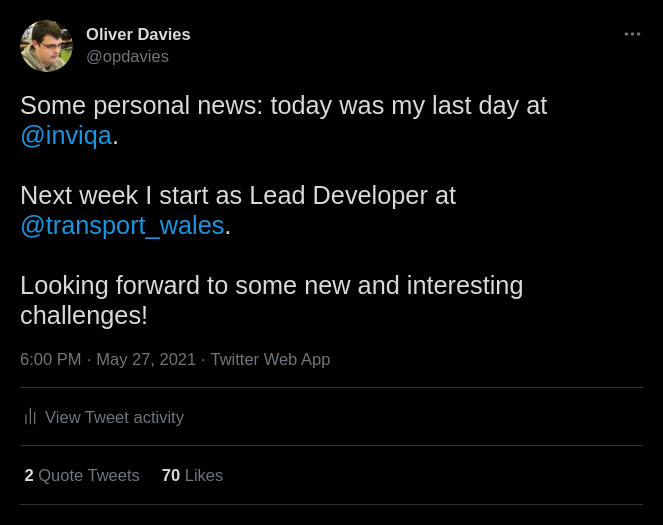Click the 6:00 PM tweet timestamp
Image resolution: width=663 pixels, height=525 pixels.
click(x=51, y=359)
